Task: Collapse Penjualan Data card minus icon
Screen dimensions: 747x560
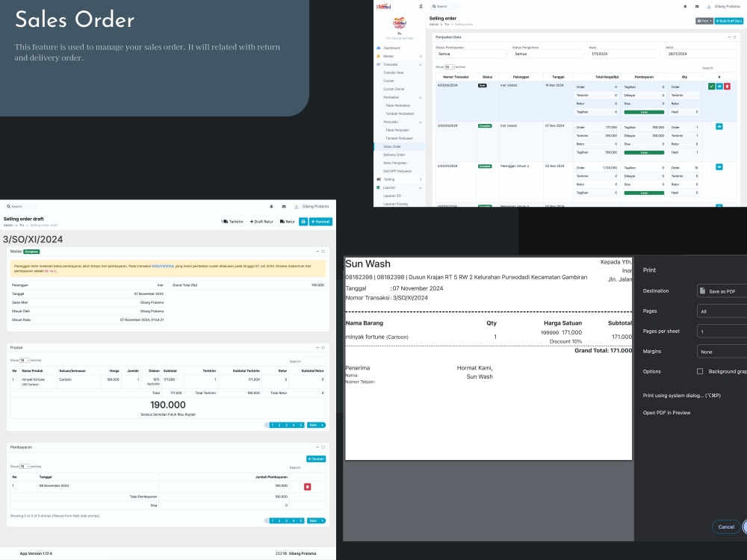Action: click(x=729, y=37)
